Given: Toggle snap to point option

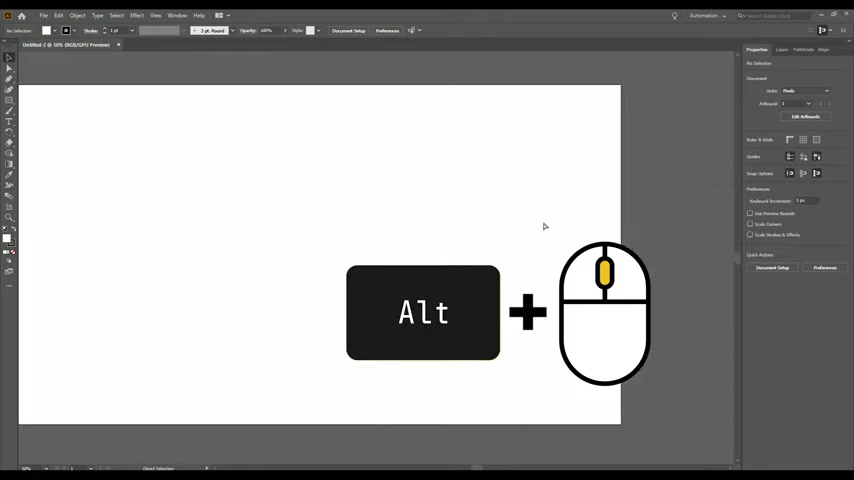Looking at the screenshot, I should coord(790,173).
